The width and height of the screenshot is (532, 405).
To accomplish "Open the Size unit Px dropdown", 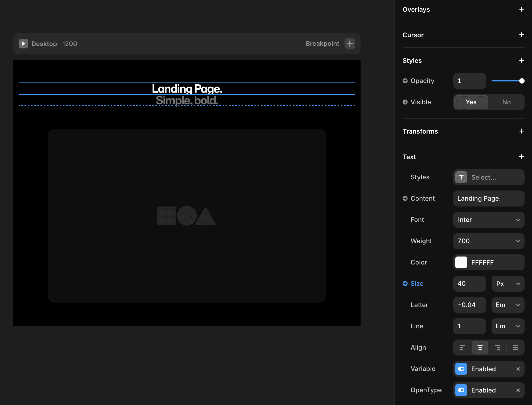I will click(508, 284).
